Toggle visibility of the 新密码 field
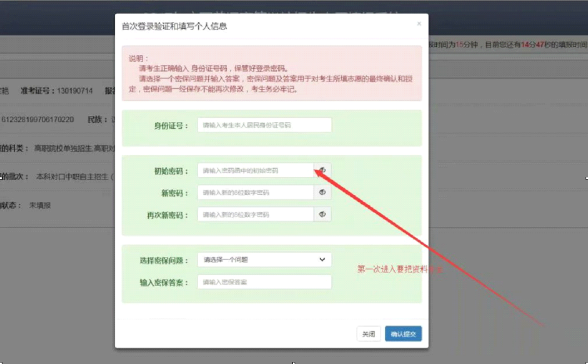 pyautogui.click(x=322, y=193)
